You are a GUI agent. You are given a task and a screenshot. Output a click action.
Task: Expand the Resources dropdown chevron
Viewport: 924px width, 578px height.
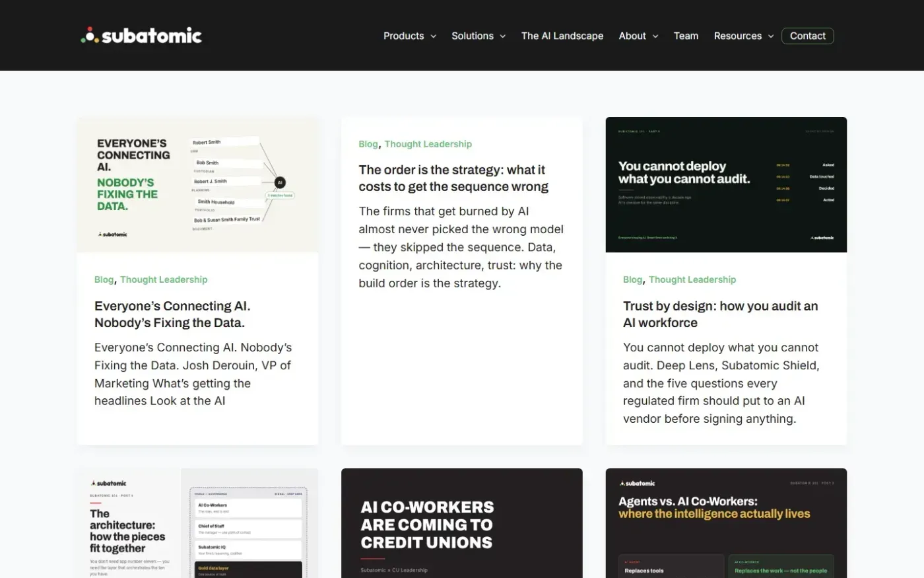coord(771,36)
